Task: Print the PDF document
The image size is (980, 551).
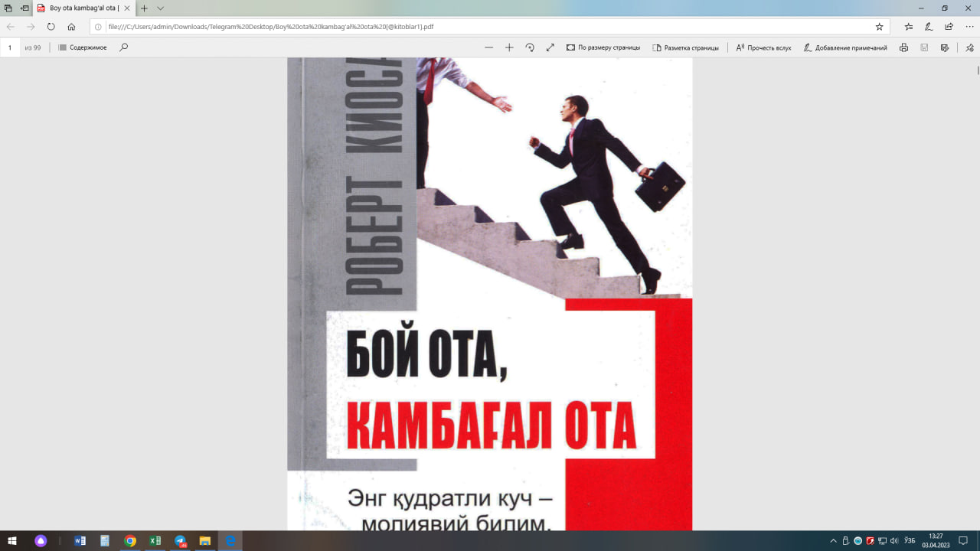Action: 903,47
